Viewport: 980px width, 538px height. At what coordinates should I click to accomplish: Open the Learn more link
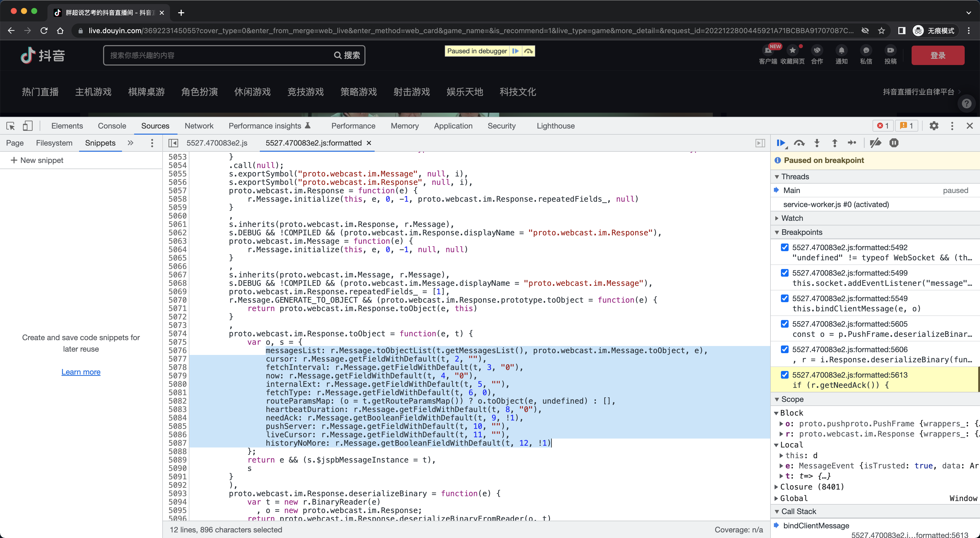(x=81, y=372)
